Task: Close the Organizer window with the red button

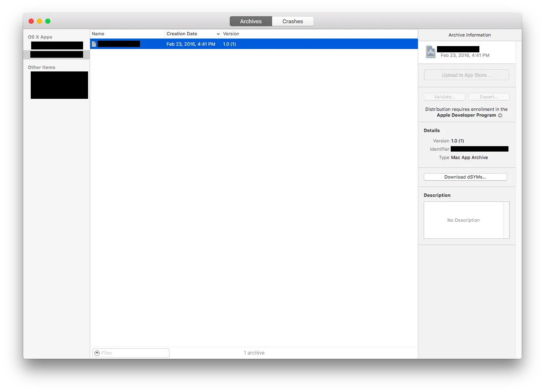Action: click(x=31, y=21)
